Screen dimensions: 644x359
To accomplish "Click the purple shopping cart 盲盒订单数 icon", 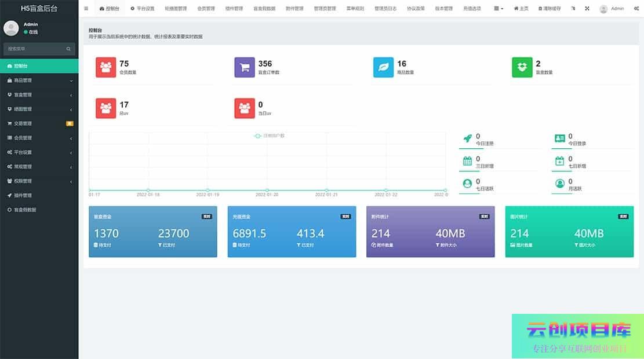I will (245, 67).
